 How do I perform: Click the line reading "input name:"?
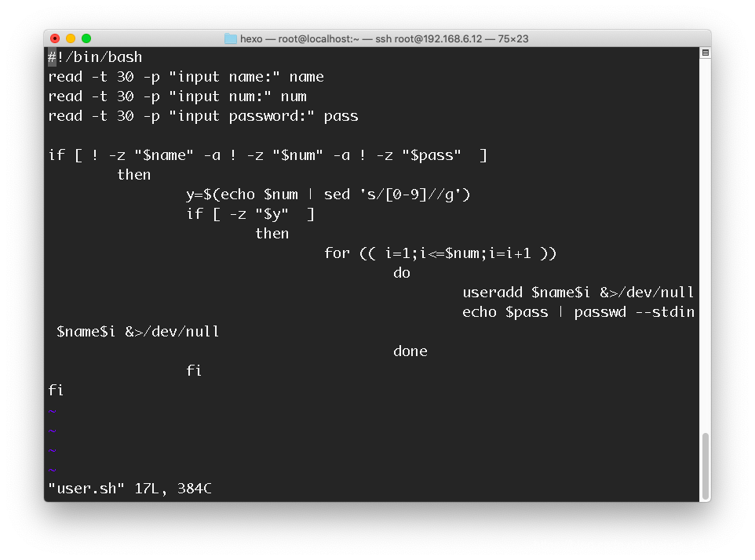(x=186, y=77)
